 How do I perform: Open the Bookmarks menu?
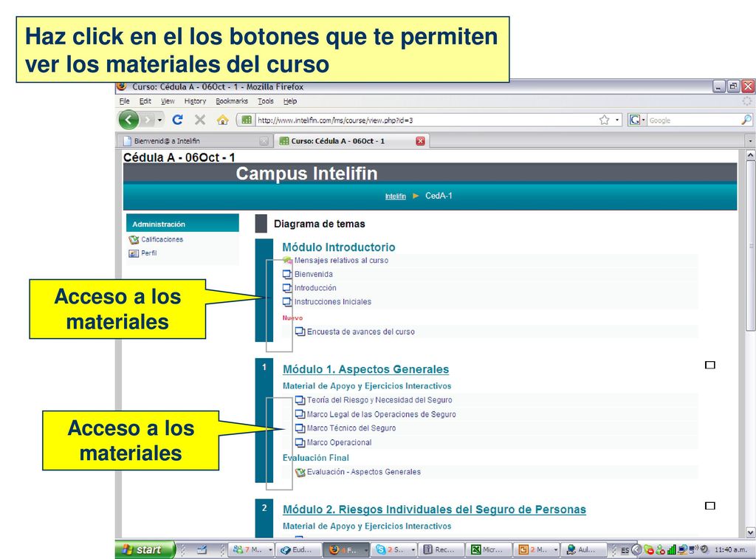pyautogui.click(x=231, y=101)
